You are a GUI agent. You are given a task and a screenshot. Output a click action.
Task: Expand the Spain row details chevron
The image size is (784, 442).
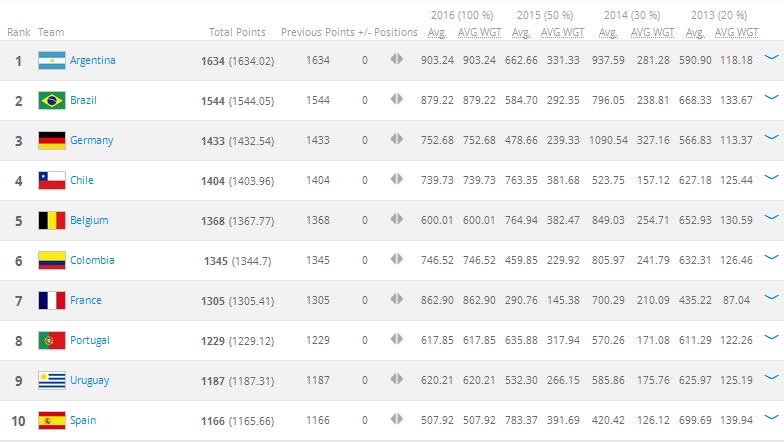pyautogui.click(x=772, y=418)
